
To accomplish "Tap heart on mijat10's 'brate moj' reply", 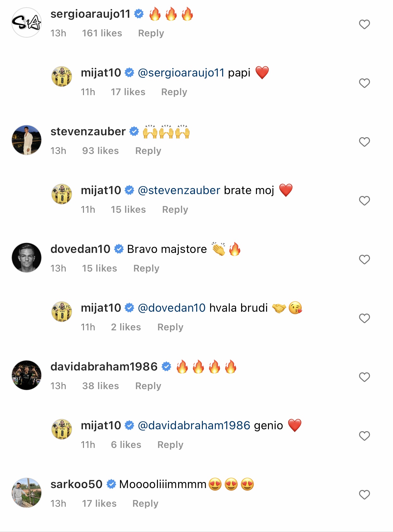I will [x=364, y=201].
